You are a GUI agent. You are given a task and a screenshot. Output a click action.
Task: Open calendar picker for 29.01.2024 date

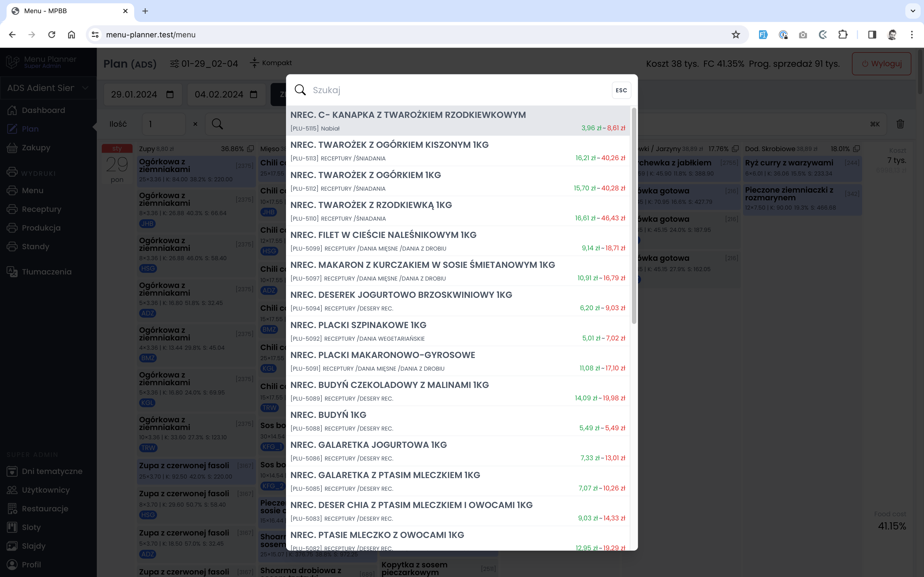(170, 95)
